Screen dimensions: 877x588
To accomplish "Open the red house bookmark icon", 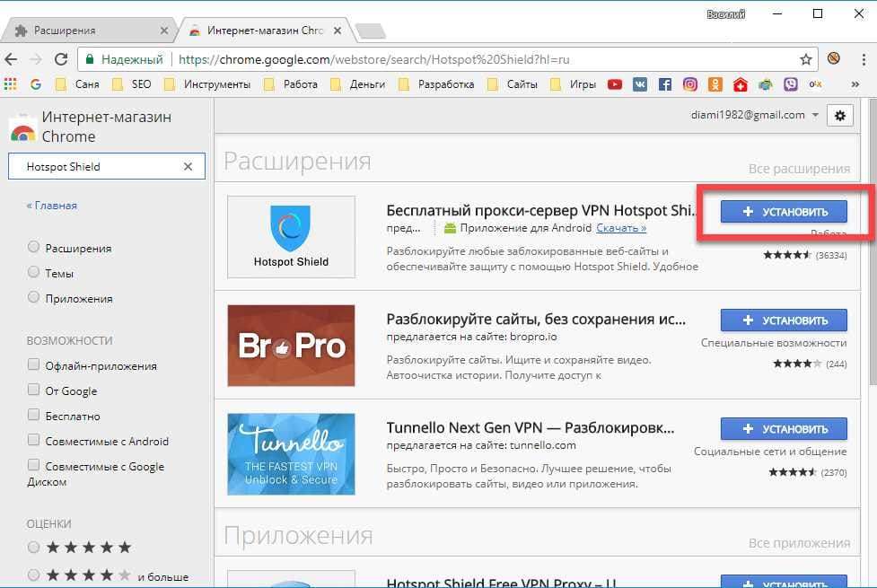I will pos(740,84).
